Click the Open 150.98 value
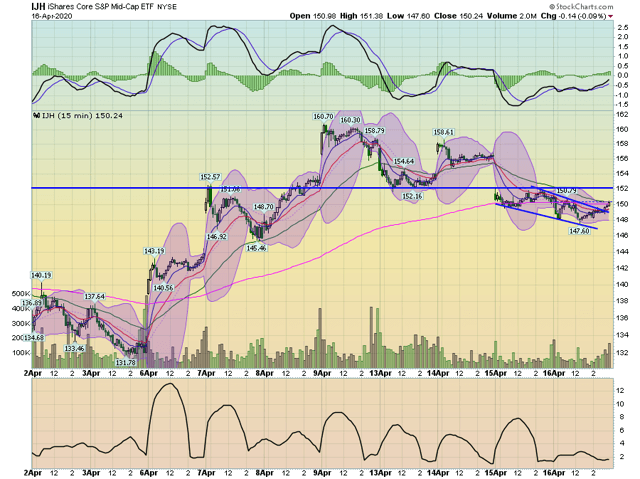The image size is (640, 479). click(x=313, y=16)
